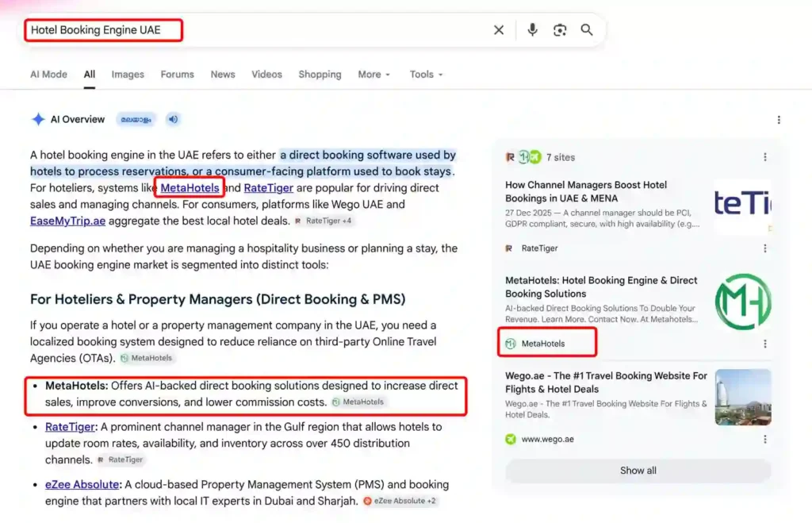Click RateTiger favicon in the sources panel

point(509,248)
